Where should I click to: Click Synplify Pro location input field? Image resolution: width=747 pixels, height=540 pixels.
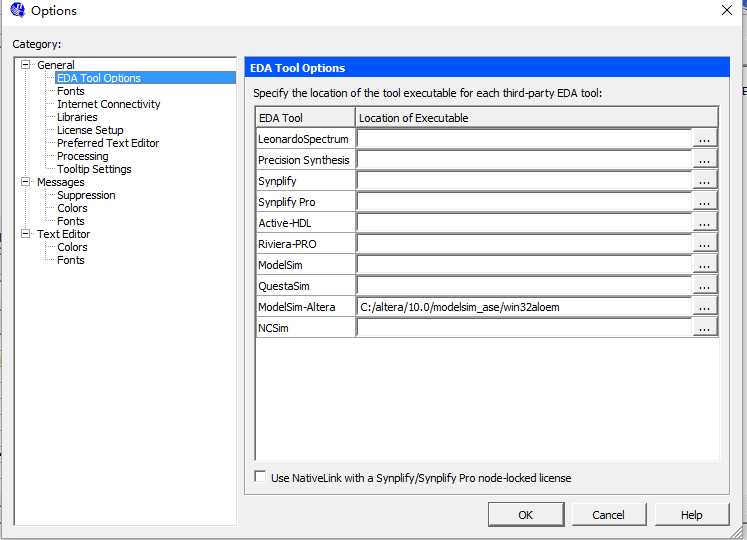point(524,202)
